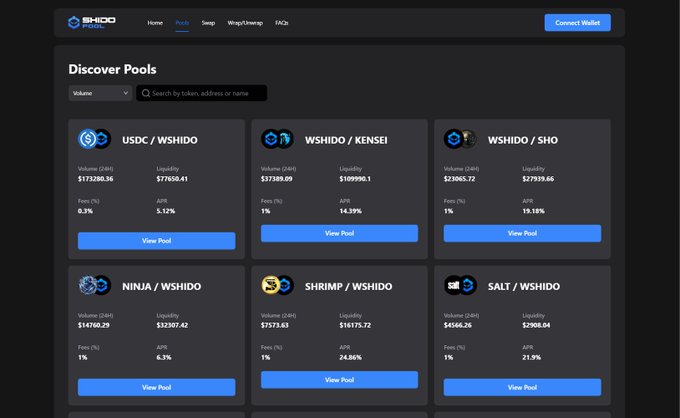
Task: Click liquidity value $77650.41
Action: click(x=172, y=179)
